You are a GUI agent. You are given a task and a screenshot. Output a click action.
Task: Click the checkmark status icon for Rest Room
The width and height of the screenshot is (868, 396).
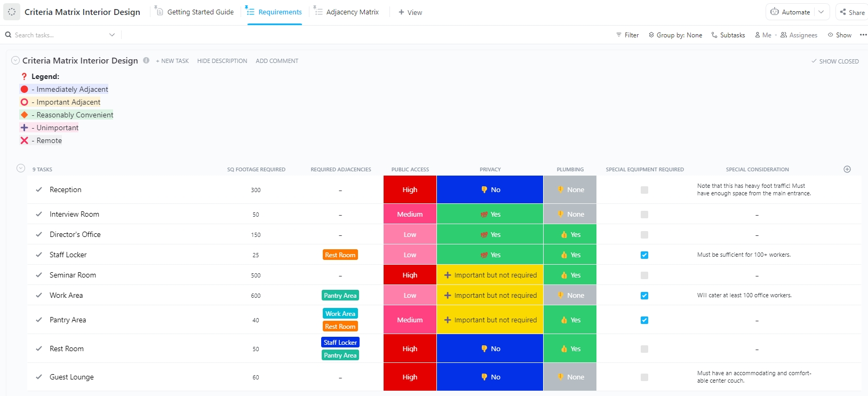(39, 349)
